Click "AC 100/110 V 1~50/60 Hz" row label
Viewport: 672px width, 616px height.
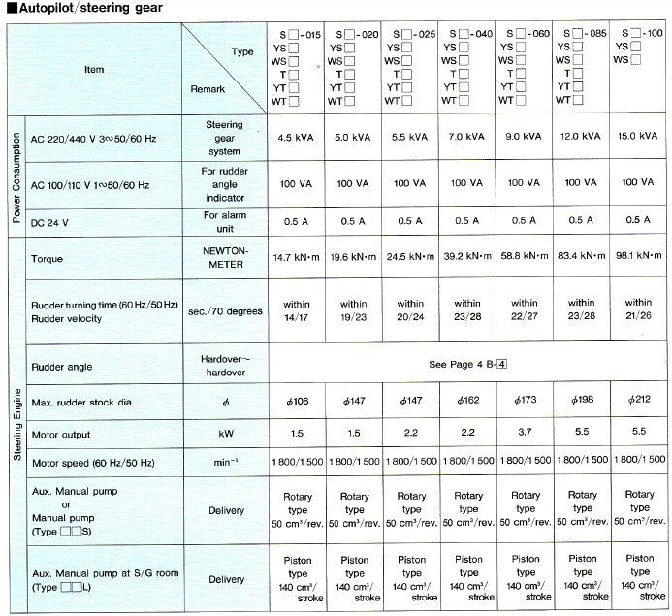click(90, 185)
